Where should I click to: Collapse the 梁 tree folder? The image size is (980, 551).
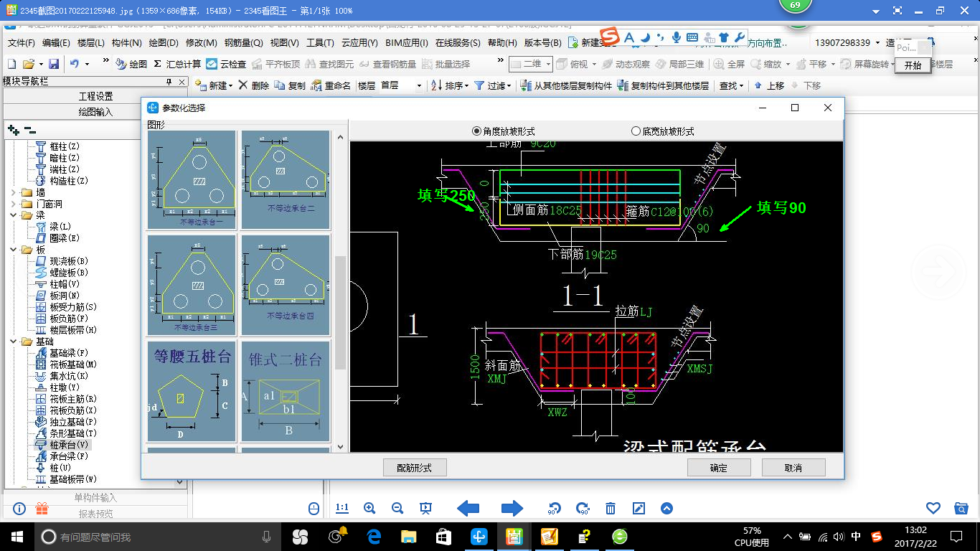coord(14,215)
